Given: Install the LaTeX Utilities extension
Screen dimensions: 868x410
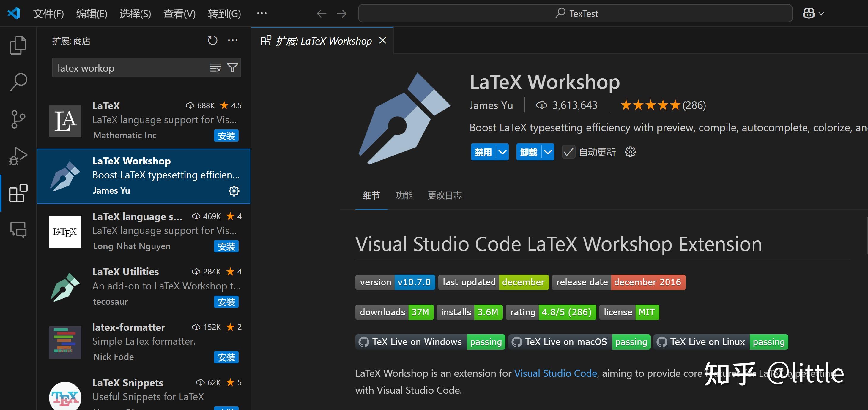Looking at the screenshot, I should (226, 302).
